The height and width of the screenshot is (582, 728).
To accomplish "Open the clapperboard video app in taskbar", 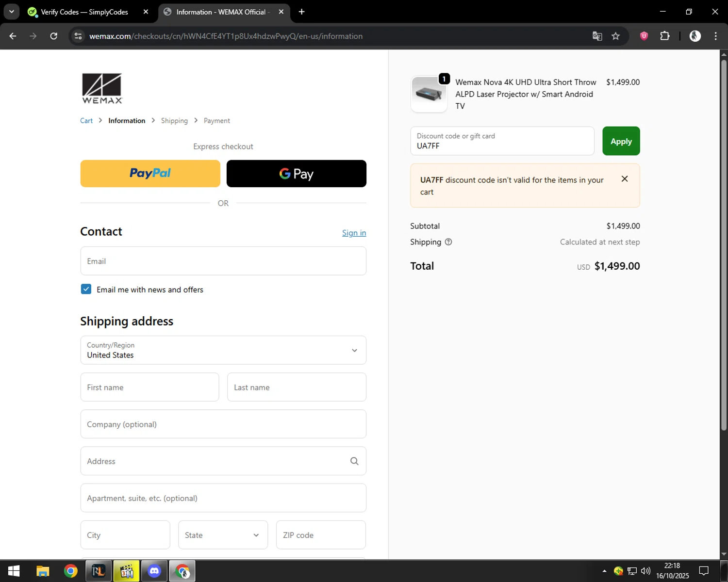I will [x=127, y=571].
